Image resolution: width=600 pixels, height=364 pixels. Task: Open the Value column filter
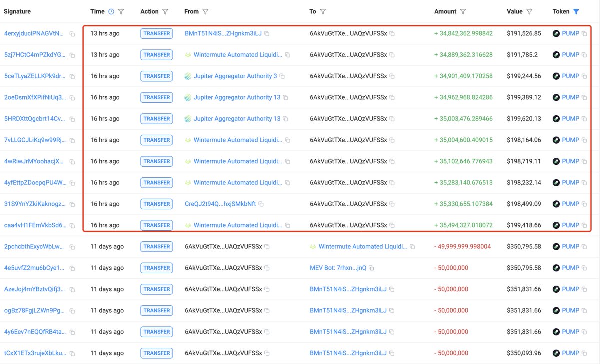pyautogui.click(x=529, y=12)
